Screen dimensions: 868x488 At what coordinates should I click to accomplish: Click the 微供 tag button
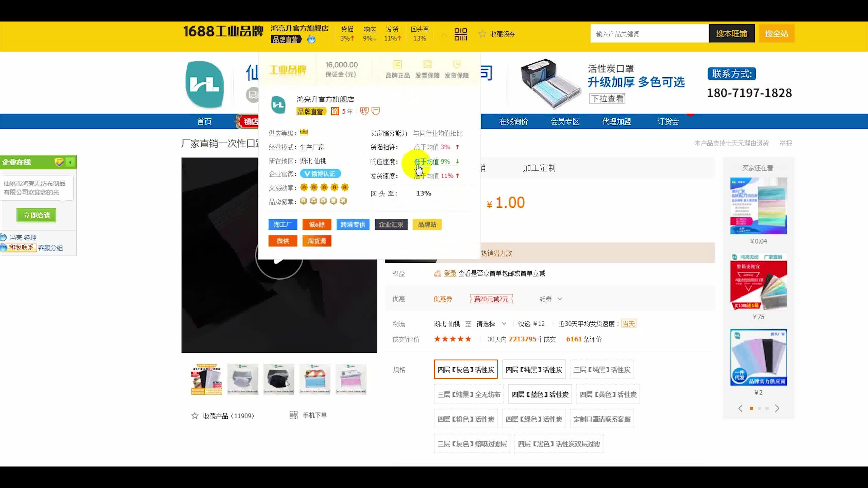283,241
